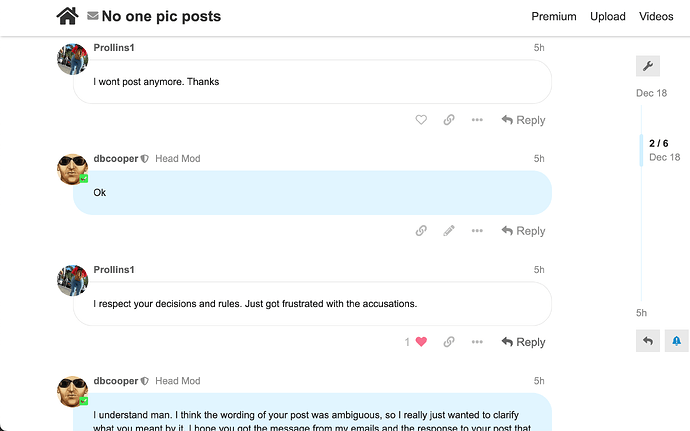Open the Premium menu item

pos(554,16)
